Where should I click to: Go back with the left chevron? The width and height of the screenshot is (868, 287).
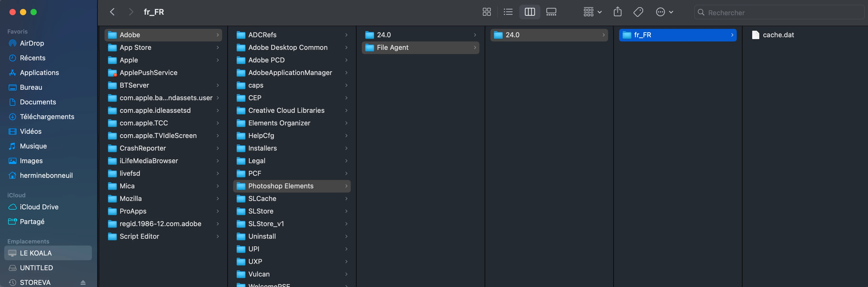(113, 12)
